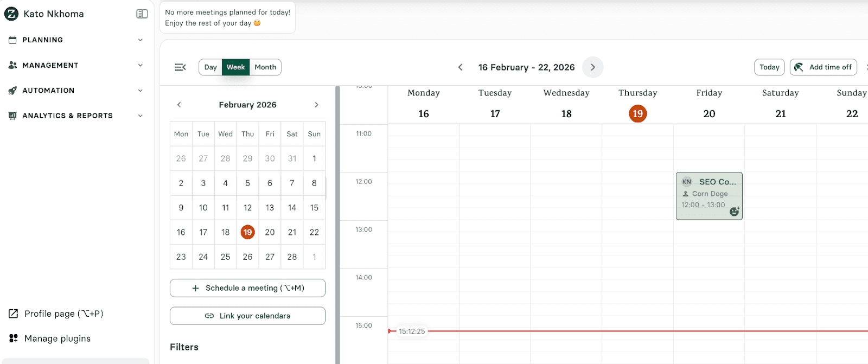Click Tuesday 17 column header
Screen dimensions: 868x364
click(x=495, y=104)
